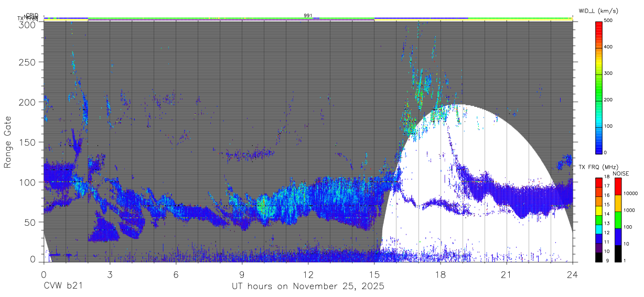
Task: Click the '18' tick on the UT hours axis
Action: (x=441, y=274)
